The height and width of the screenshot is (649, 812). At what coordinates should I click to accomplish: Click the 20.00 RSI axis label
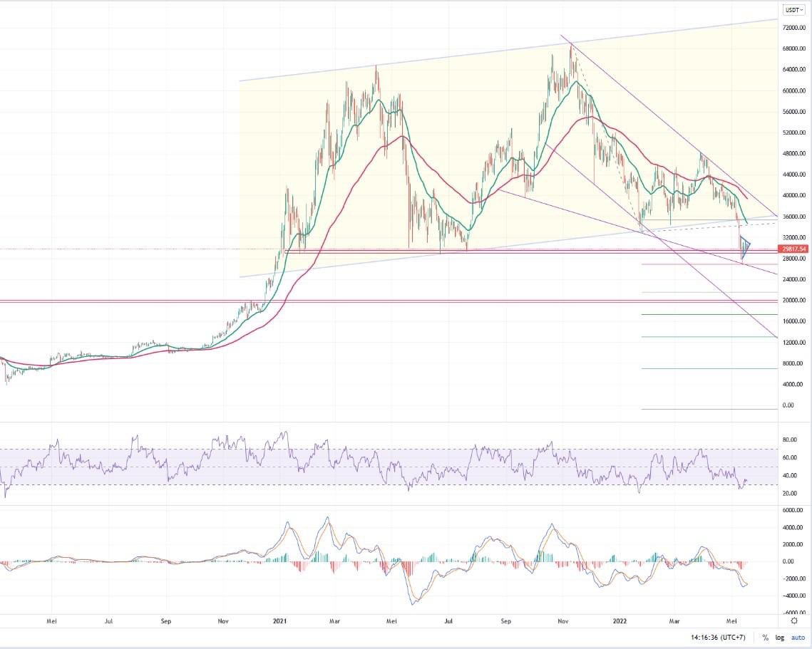pyautogui.click(x=789, y=494)
